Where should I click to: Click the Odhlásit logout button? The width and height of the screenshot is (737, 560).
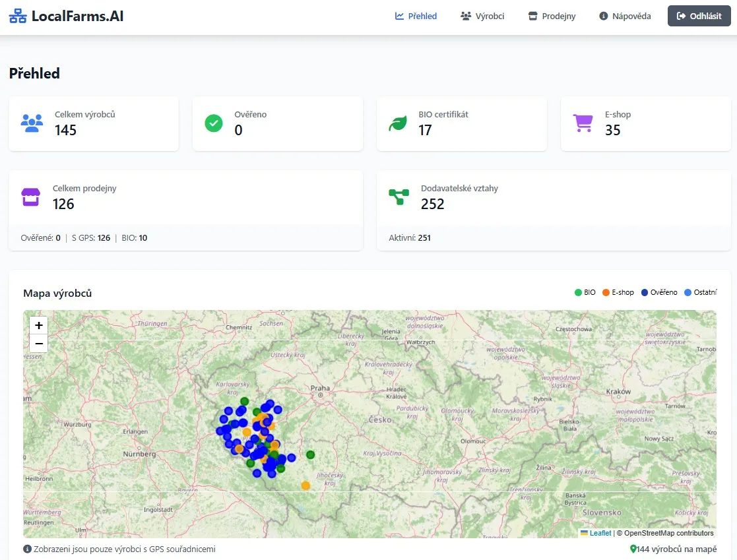point(699,16)
